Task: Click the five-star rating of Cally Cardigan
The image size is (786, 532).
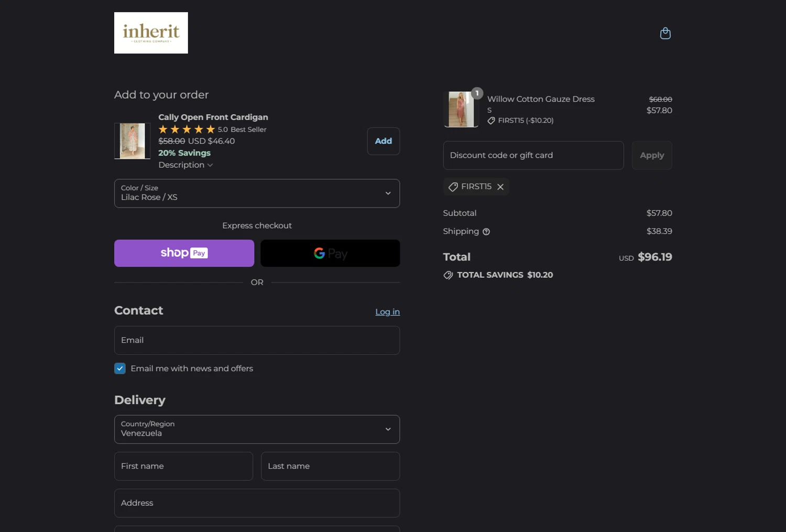Action: click(187, 129)
